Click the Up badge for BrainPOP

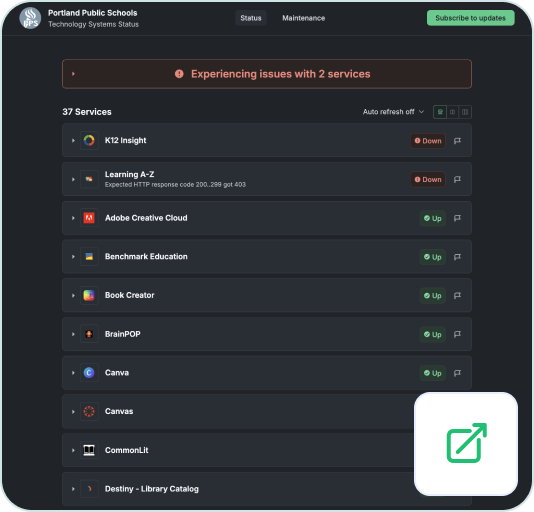(433, 335)
